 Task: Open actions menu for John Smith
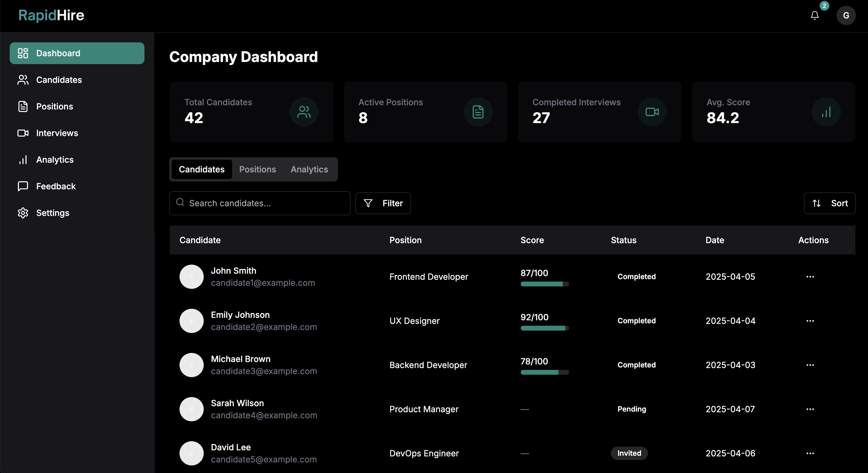tap(810, 277)
